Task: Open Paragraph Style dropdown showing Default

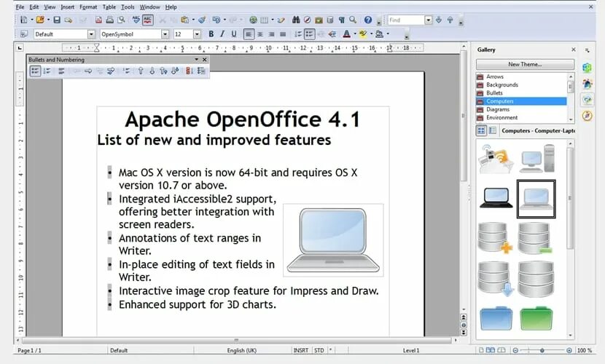Action: pyautogui.click(x=91, y=34)
